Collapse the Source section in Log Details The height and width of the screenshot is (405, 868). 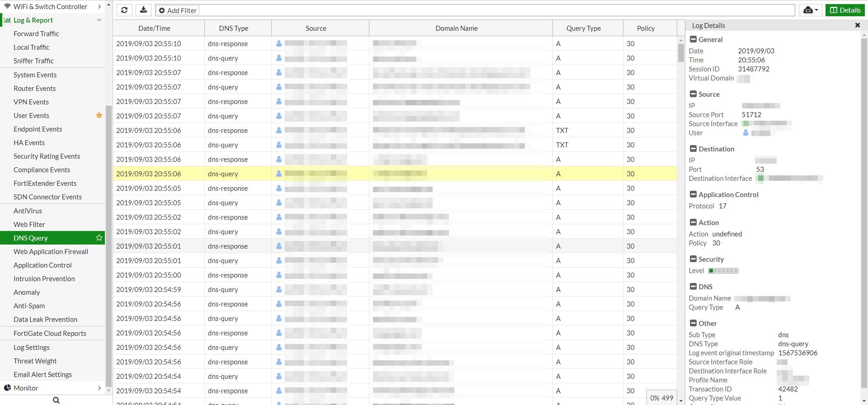click(693, 94)
